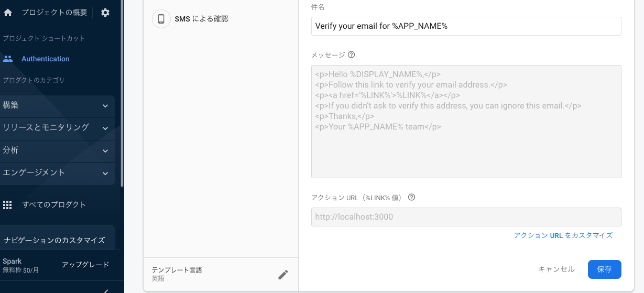This screenshot has height=293, width=644.
Task: Click the Authentication people icon
Action: [8, 59]
